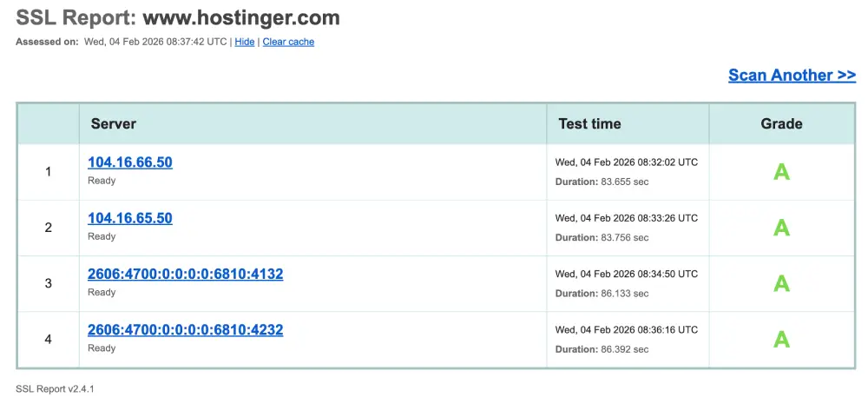Click the grade A for 104.16.65.50

click(x=781, y=228)
